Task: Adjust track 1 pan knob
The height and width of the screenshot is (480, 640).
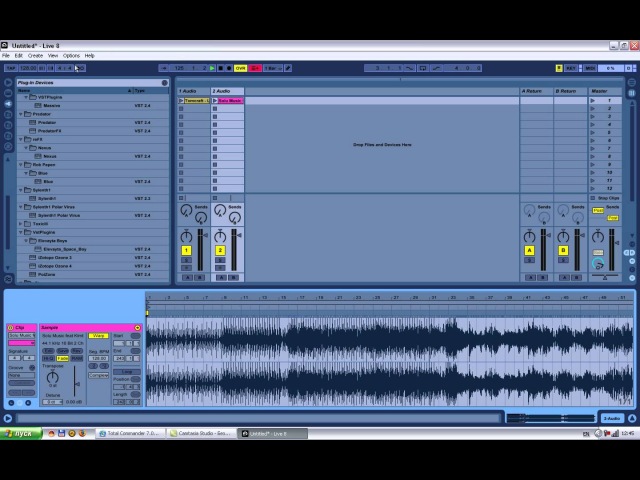Action: point(186,236)
